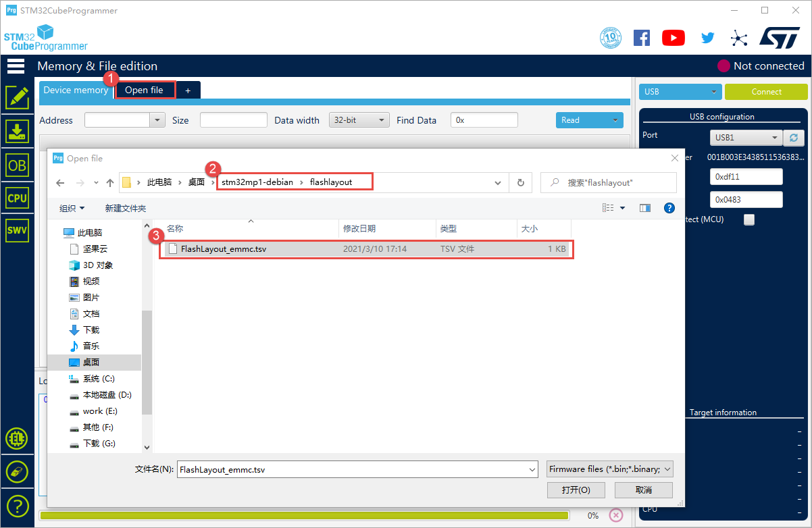The image size is (812, 528).
Task: Go forward in the Open file dialog
Action: (x=79, y=183)
